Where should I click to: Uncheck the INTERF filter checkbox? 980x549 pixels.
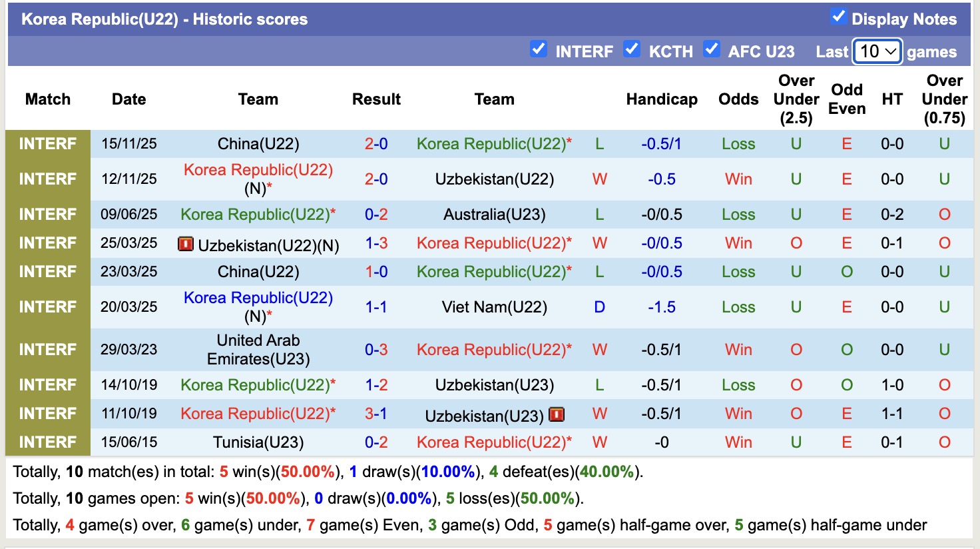point(538,49)
